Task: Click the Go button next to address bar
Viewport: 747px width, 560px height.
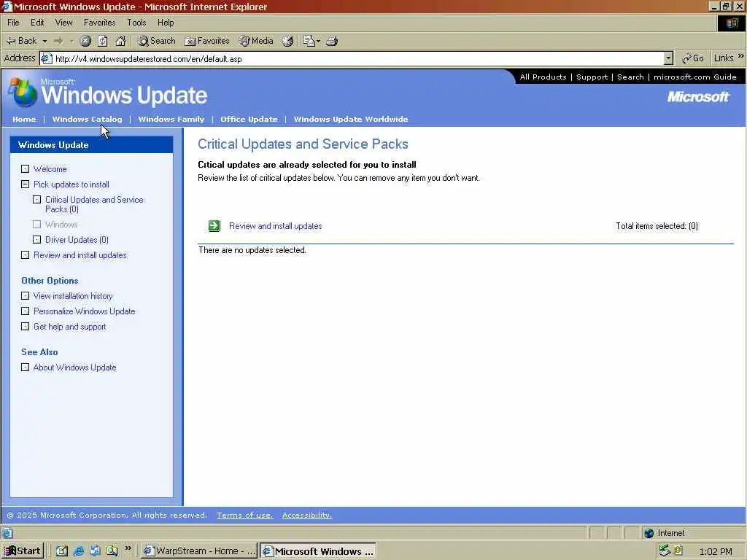Action: [693, 58]
